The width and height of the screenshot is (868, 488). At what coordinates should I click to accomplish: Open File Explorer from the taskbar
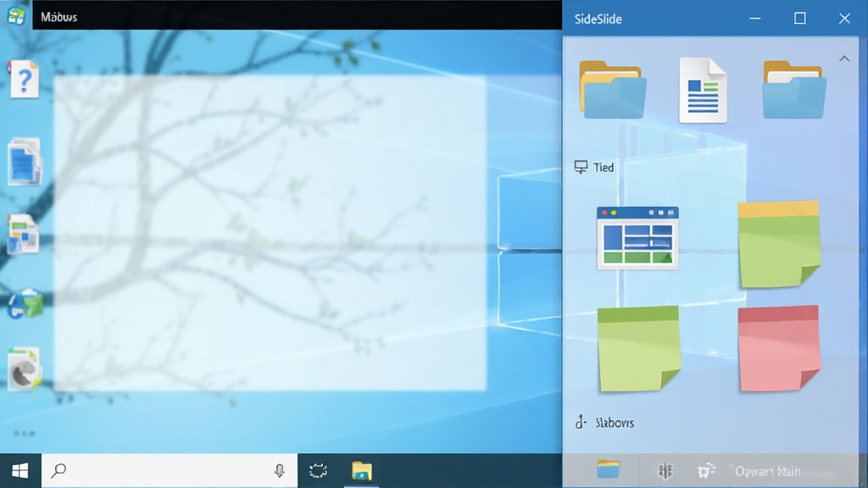pyautogui.click(x=361, y=471)
